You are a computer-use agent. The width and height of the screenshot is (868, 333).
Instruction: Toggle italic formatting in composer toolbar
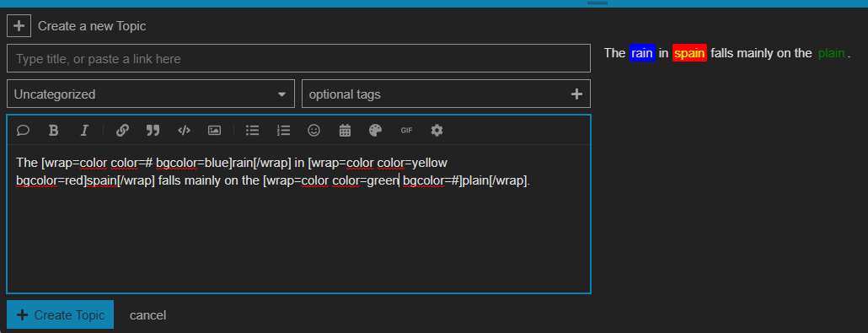[x=84, y=130]
